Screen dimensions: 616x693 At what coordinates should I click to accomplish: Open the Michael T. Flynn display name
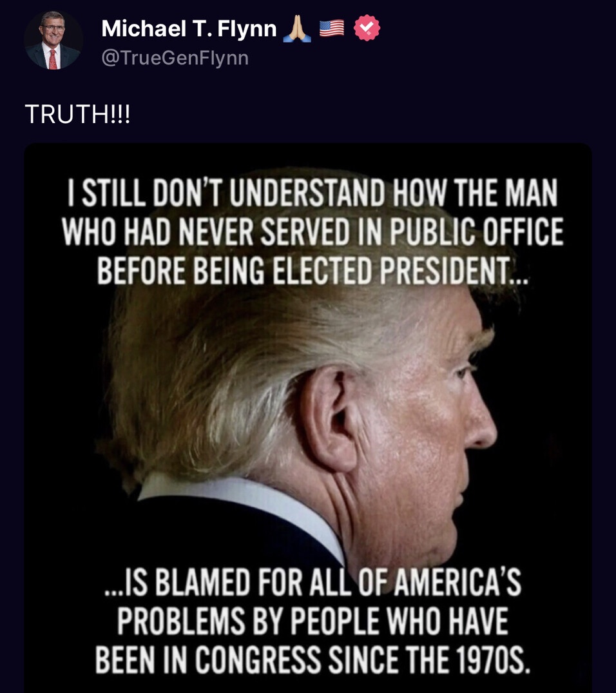tap(189, 29)
